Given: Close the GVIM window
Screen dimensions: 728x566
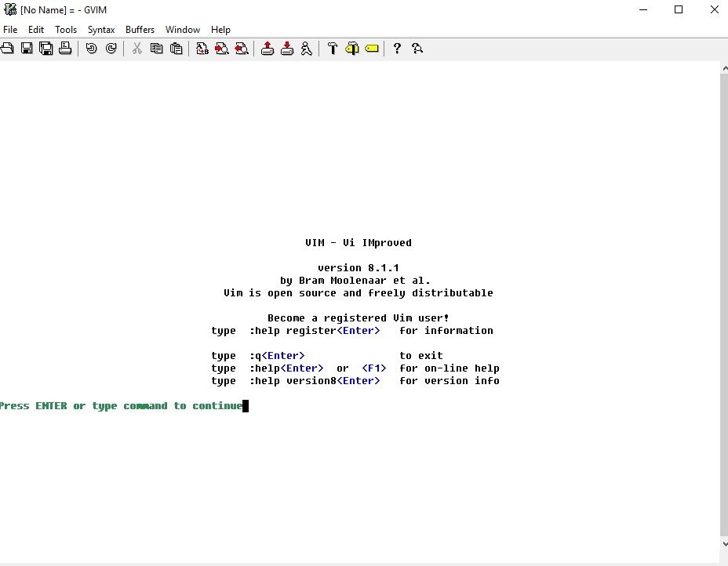Looking at the screenshot, I should coord(715,9).
